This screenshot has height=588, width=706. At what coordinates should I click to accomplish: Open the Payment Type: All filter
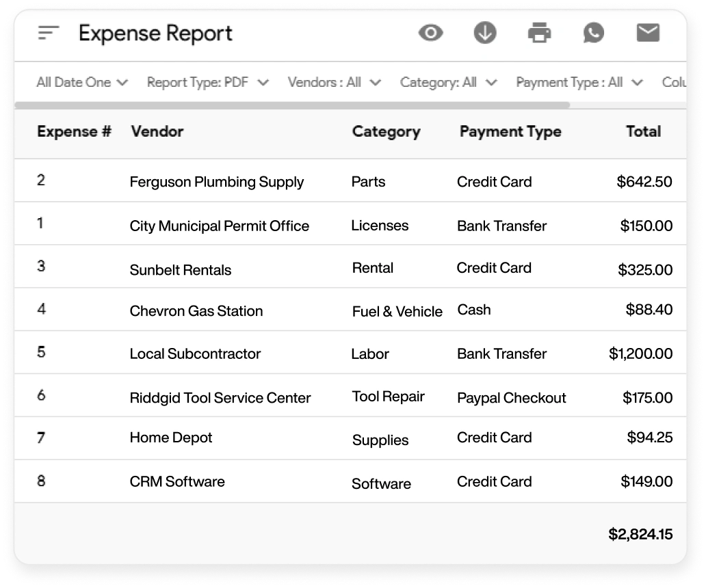pos(579,82)
